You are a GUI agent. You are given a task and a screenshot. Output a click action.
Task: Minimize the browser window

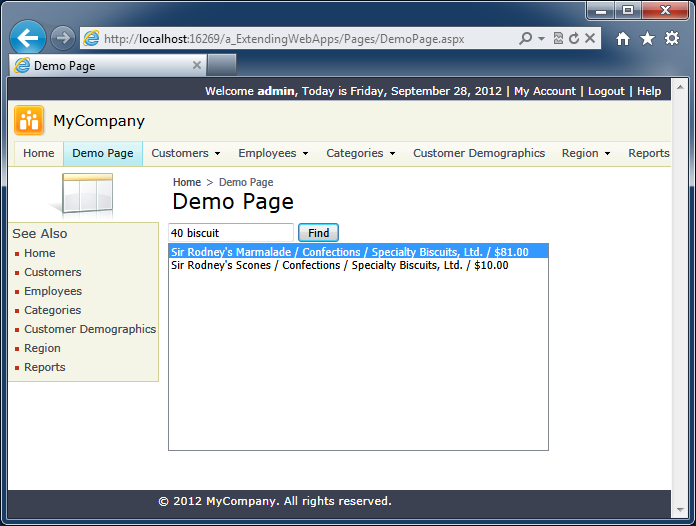[x=601, y=10]
